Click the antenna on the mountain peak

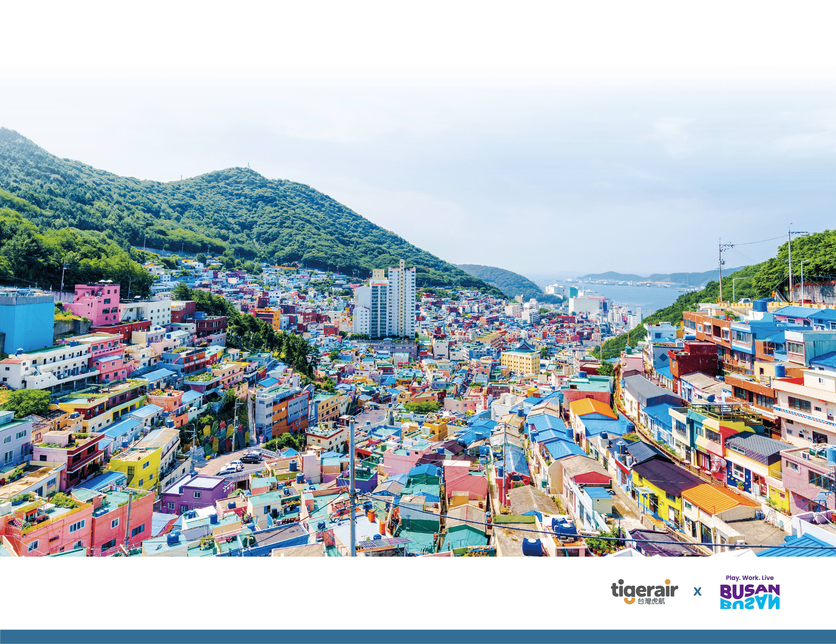(x=248, y=165)
